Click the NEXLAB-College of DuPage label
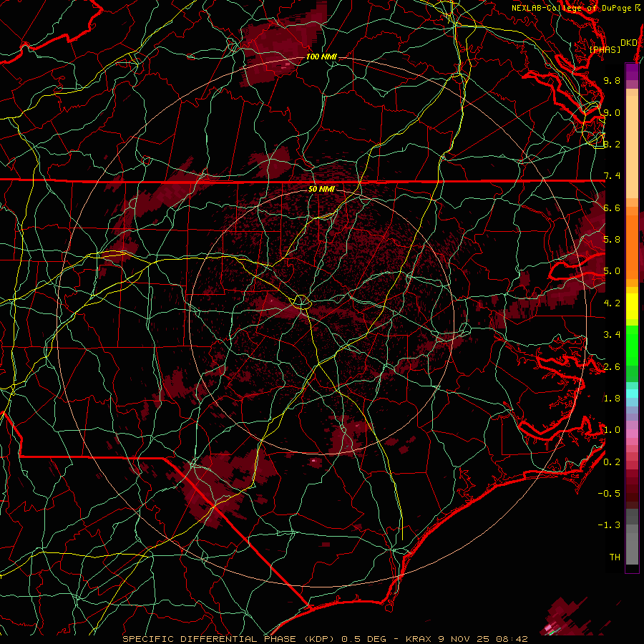The height and width of the screenshot is (644, 644). pos(576,8)
